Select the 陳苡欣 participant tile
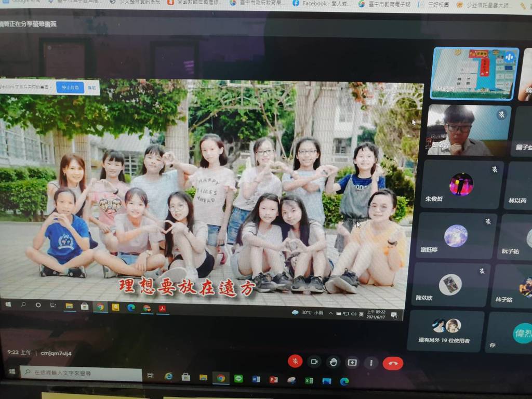 coord(450,284)
